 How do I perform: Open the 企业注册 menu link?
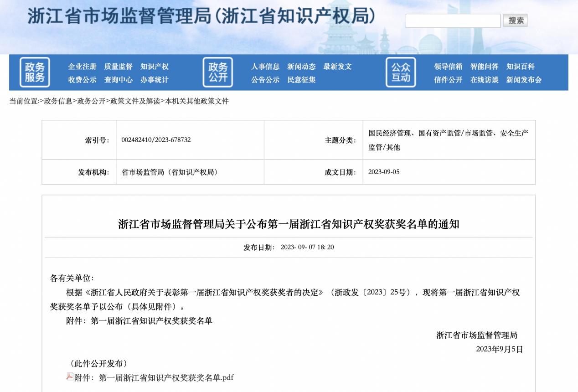pyautogui.click(x=82, y=67)
